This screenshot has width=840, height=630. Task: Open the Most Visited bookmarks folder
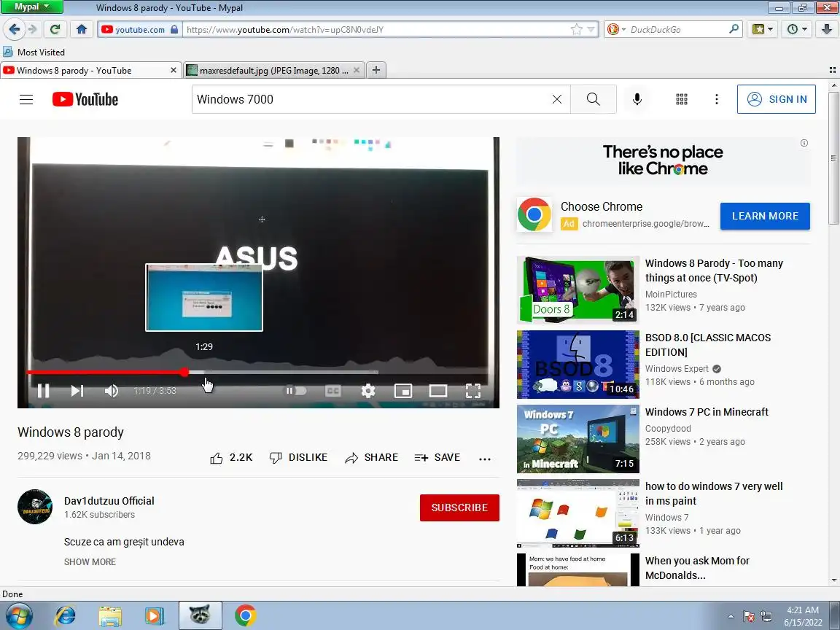(x=34, y=52)
